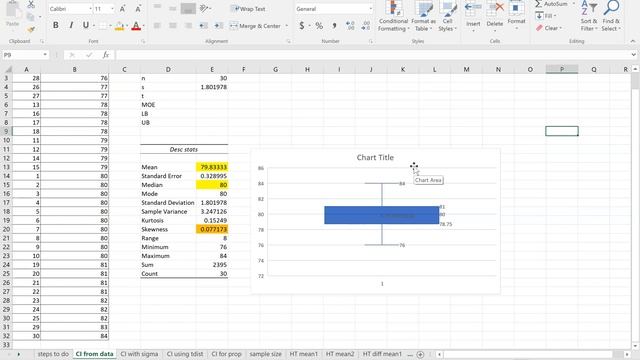This screenshot has height=360, width=640.
Task: Toggle Wrap Text
Action: (248, 9)
